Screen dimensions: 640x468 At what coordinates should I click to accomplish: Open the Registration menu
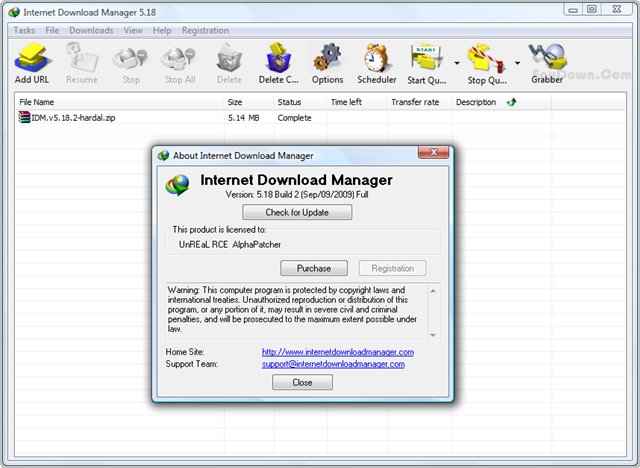(205, 30)
